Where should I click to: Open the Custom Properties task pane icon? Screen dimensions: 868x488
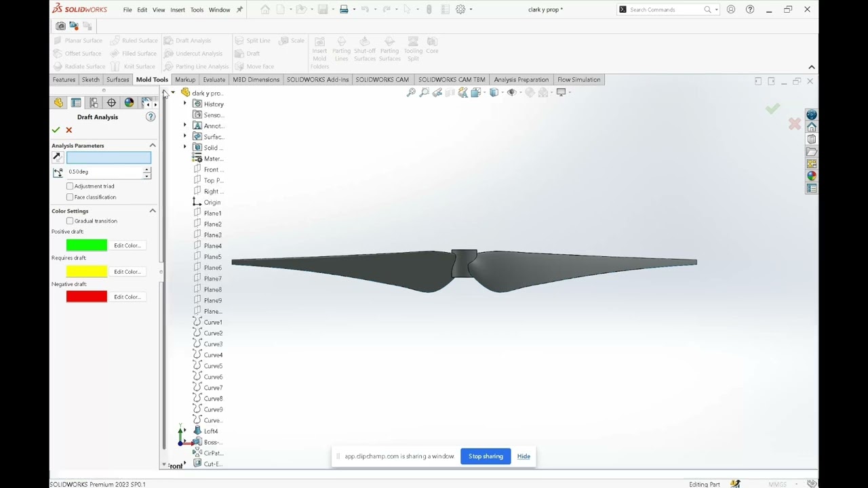pos(812,188)
